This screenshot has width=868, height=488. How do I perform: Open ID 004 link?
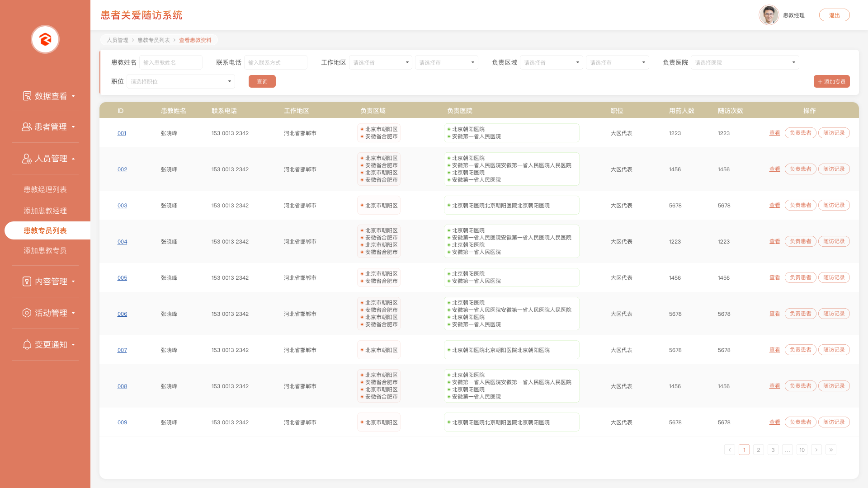[x=122, y=242]
